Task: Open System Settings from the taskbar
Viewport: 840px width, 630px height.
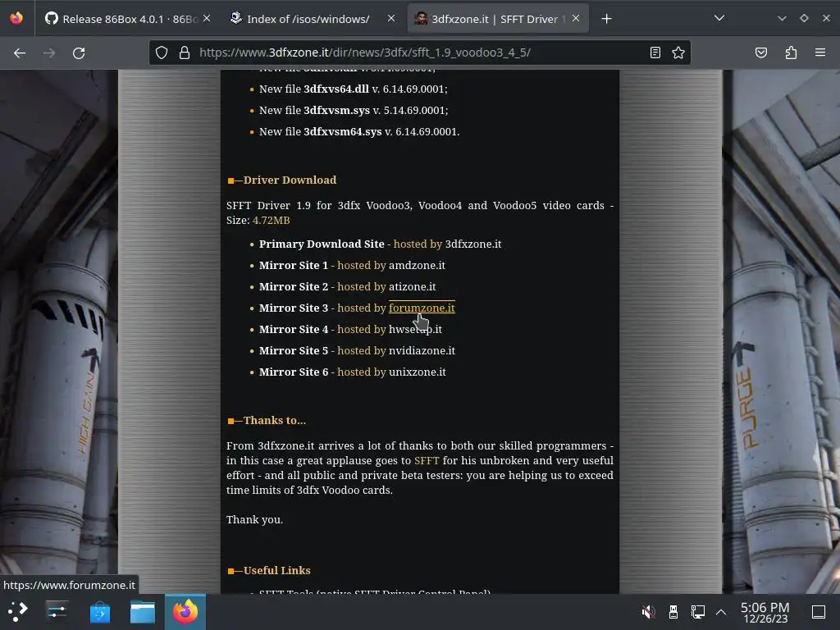Action: click(57, 611)
